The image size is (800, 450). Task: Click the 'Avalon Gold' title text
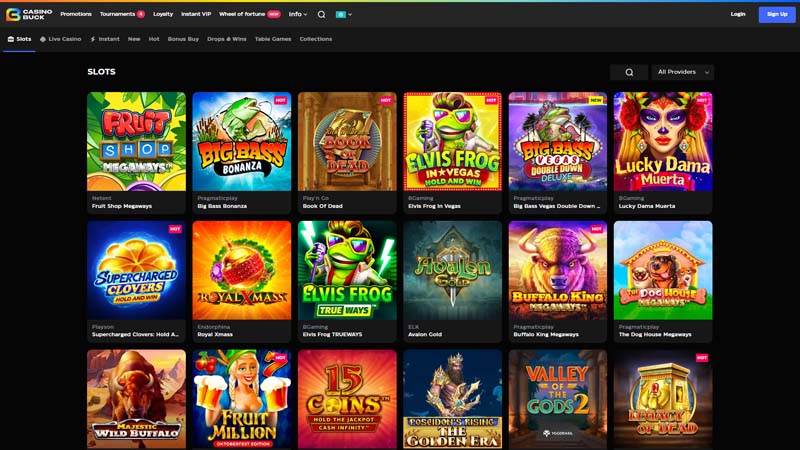425,335
